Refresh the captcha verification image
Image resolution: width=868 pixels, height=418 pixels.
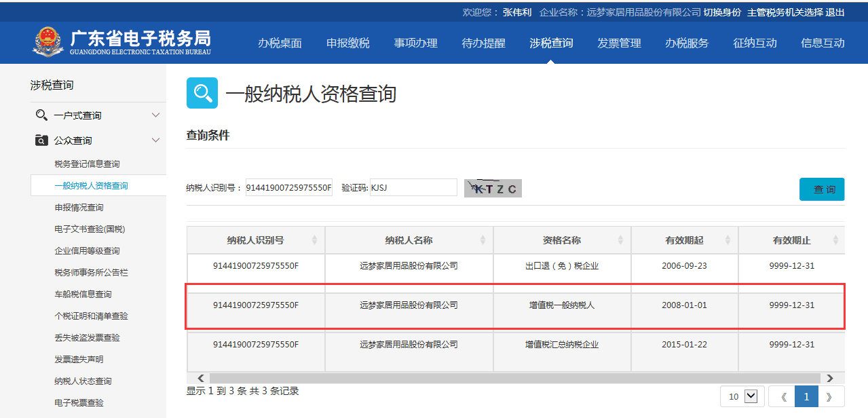click(493, 189)
